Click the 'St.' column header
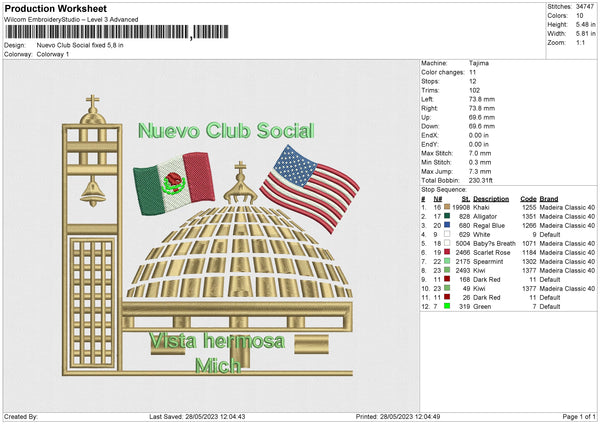 click(x=466, y=199)
